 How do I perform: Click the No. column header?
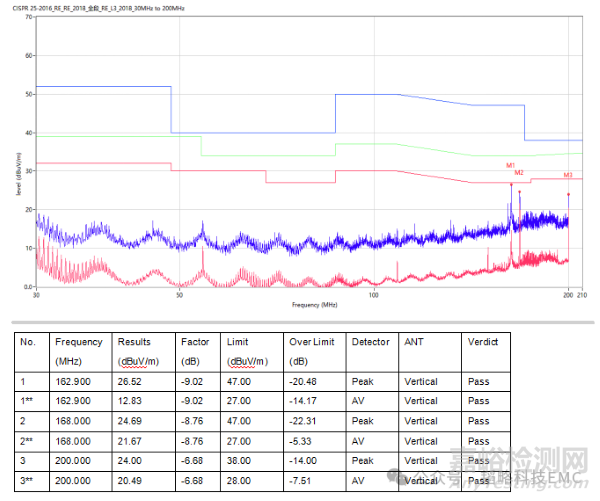pyautogui.click(x=28, y=342)
